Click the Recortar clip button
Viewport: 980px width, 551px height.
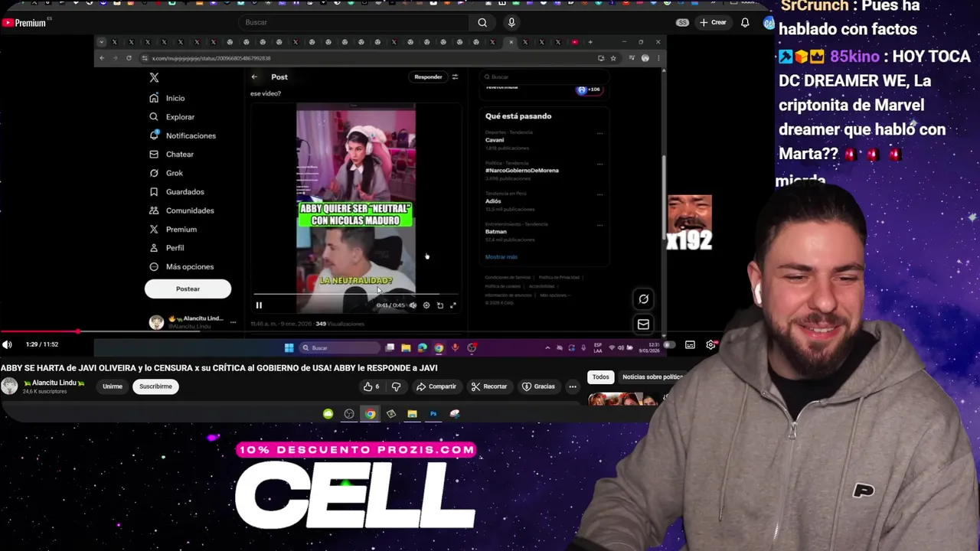[489, 386]
